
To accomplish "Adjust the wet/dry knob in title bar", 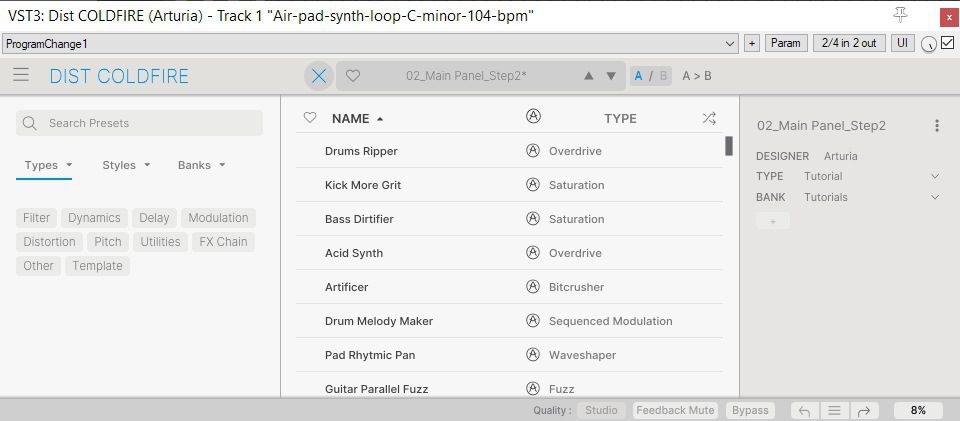I will click(x=929, y=44).
